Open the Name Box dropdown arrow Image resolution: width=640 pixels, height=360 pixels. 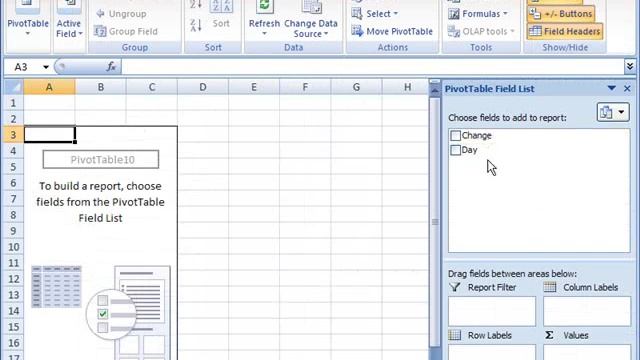coord(46,67)
